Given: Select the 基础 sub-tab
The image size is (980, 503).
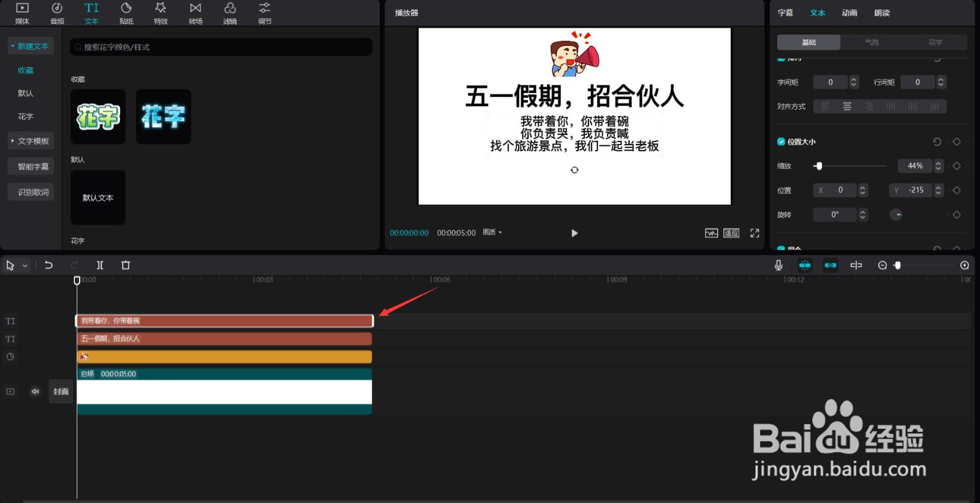Looking at the screenshot, I should pyautogui.click(x=809, y=42).
